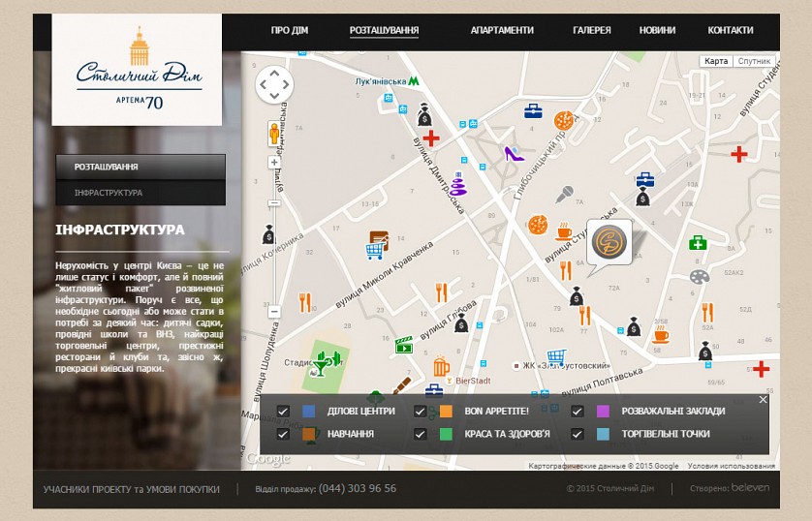Open the Галерея menu item
Image resolution: width=812 pixels, height=521 pixels.
tap(592, 31)
